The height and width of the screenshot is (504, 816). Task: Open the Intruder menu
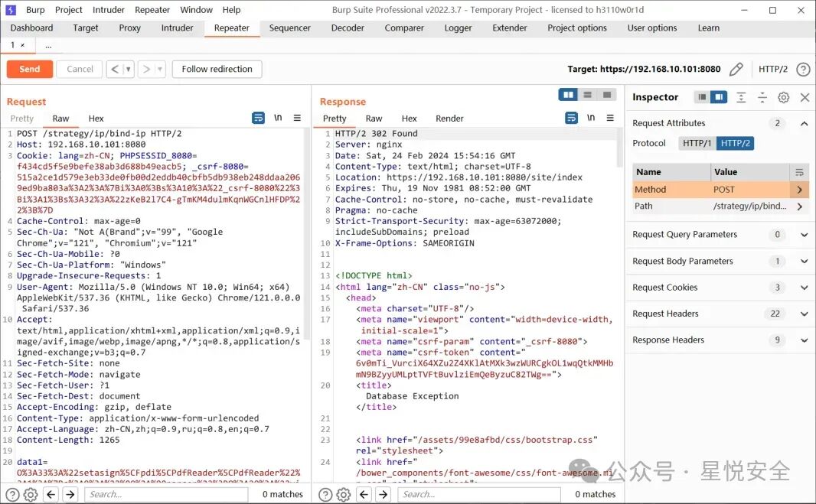pos(108,10)
